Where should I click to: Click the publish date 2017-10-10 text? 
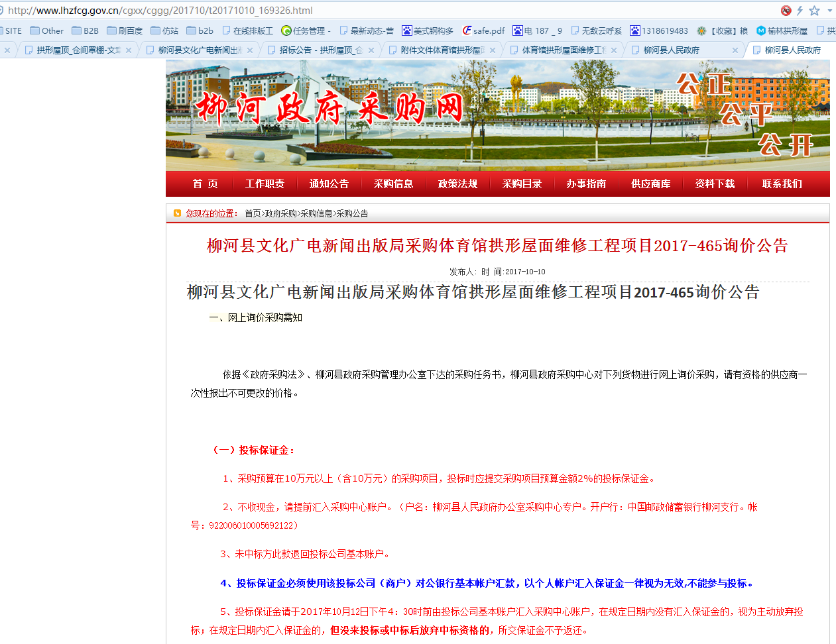click(525, 272)
